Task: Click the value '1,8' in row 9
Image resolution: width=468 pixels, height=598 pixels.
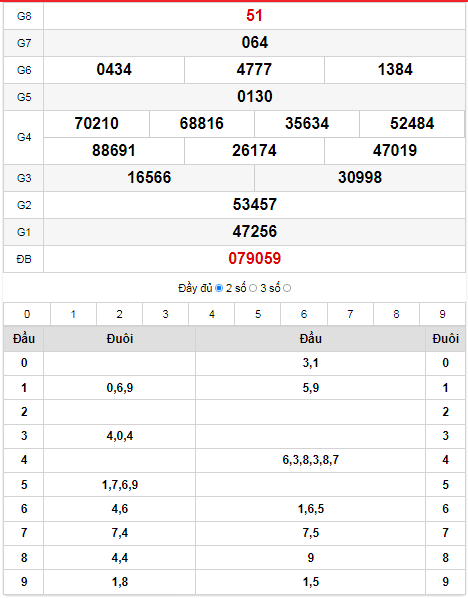Action: pos(120,582)
